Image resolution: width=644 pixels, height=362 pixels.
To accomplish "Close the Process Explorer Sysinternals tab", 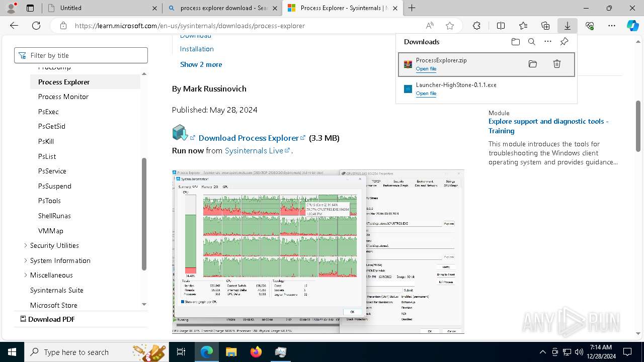I will click(x=395, y=8).
